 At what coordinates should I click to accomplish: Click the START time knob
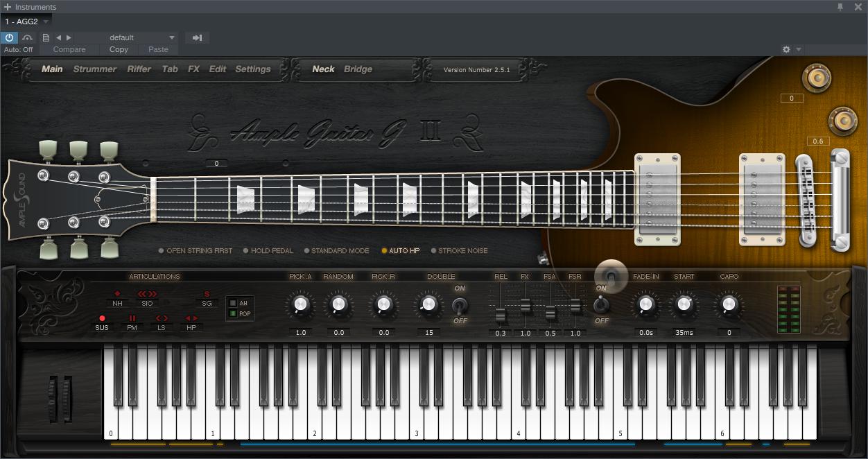pos(684,304)
